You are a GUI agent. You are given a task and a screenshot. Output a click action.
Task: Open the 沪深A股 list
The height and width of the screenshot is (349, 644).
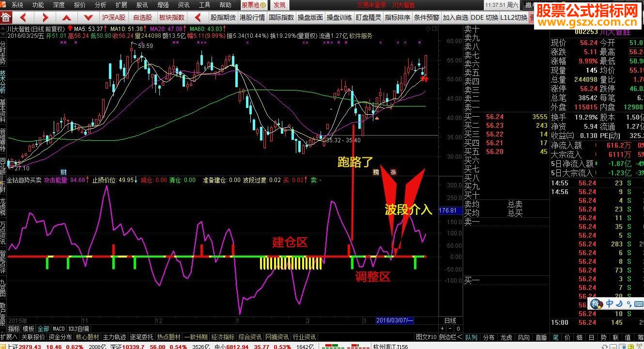(113, 17)
